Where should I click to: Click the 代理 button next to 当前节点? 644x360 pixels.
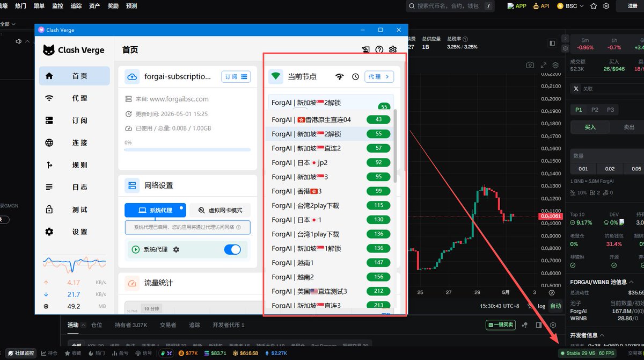coord(379,77)
